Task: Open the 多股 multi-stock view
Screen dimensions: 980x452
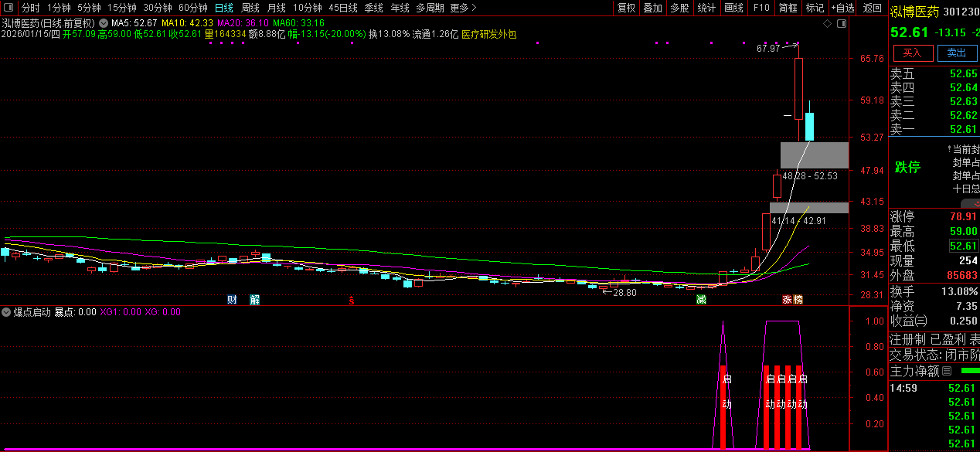Action: pyautogui.click(x=679, y=8)
